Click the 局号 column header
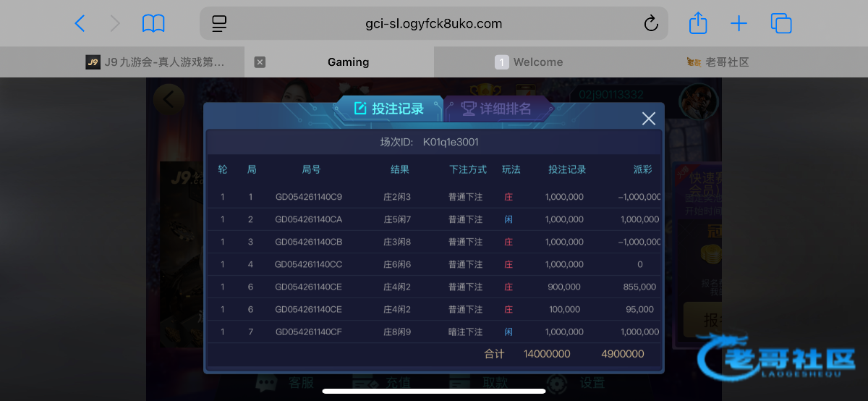The width and height of the screenshot is (868, 401). 311,169
